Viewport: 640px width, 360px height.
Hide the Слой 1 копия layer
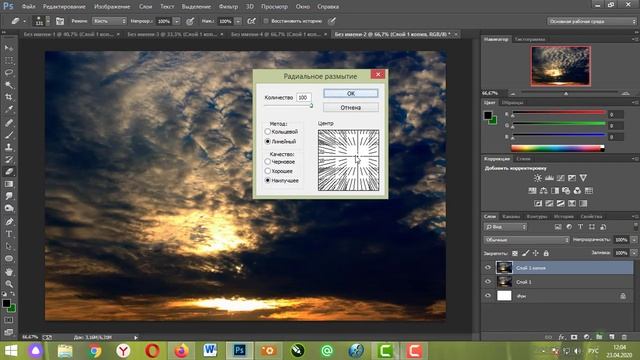coord(488,268)
